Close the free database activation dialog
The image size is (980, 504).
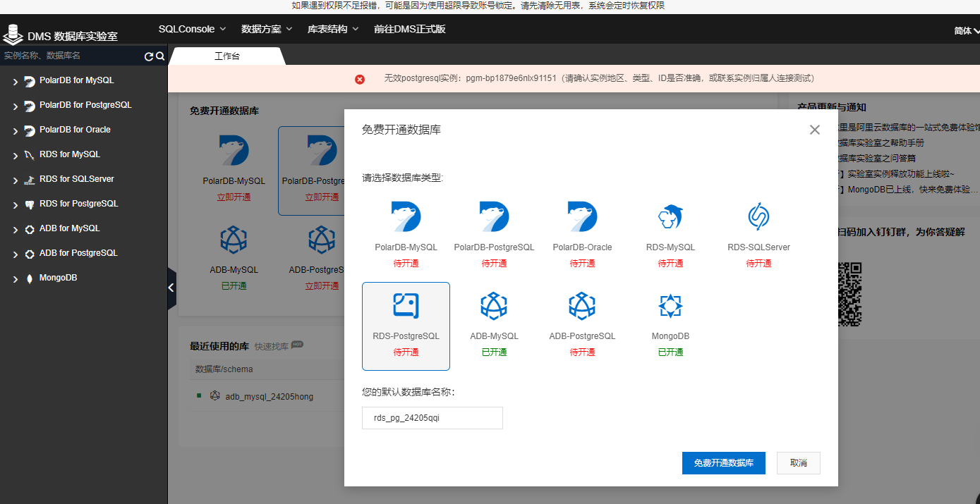coord(815,130)
